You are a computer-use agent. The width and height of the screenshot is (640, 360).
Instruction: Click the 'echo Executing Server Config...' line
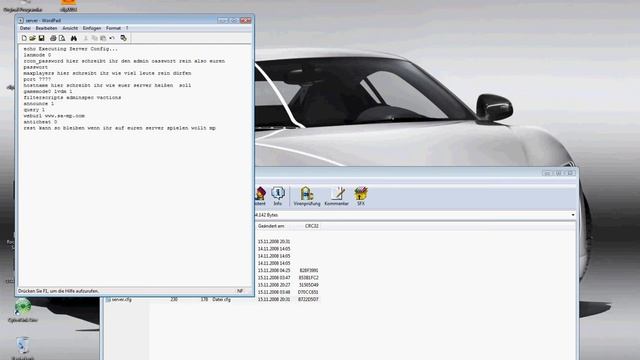coord(70,49)
